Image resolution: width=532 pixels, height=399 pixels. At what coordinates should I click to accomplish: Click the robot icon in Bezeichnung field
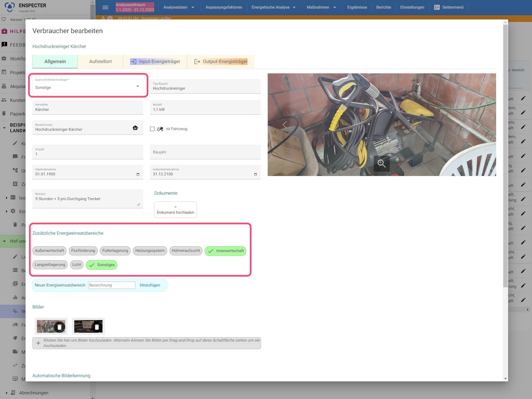click(x=135, y=128)
